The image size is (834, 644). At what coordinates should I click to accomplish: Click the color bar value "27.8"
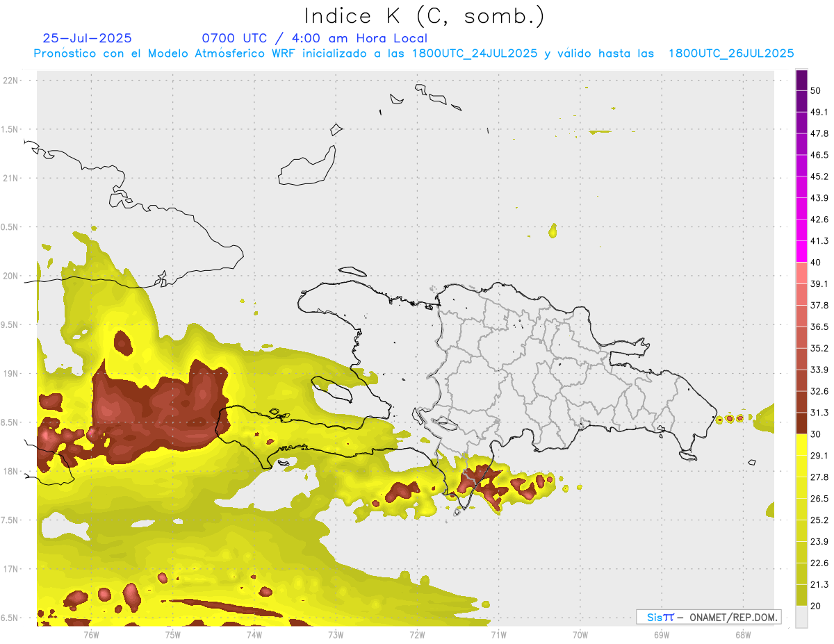(x=819, y=477)
